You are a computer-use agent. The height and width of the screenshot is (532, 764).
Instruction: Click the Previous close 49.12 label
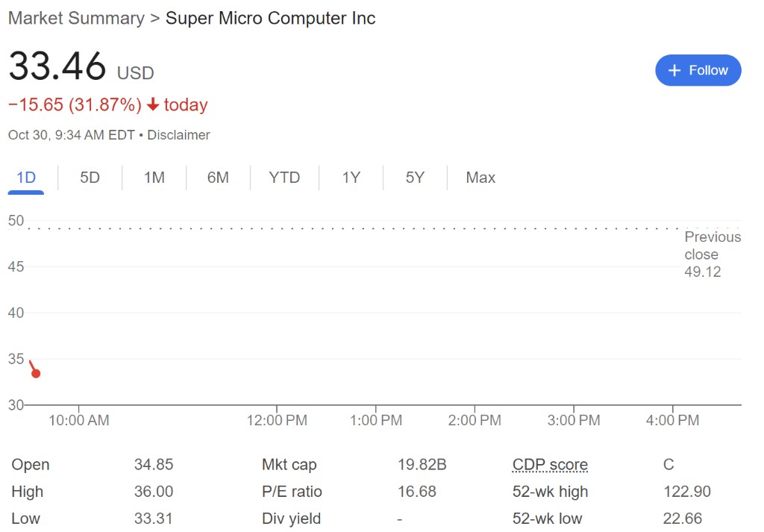(712, 254)
